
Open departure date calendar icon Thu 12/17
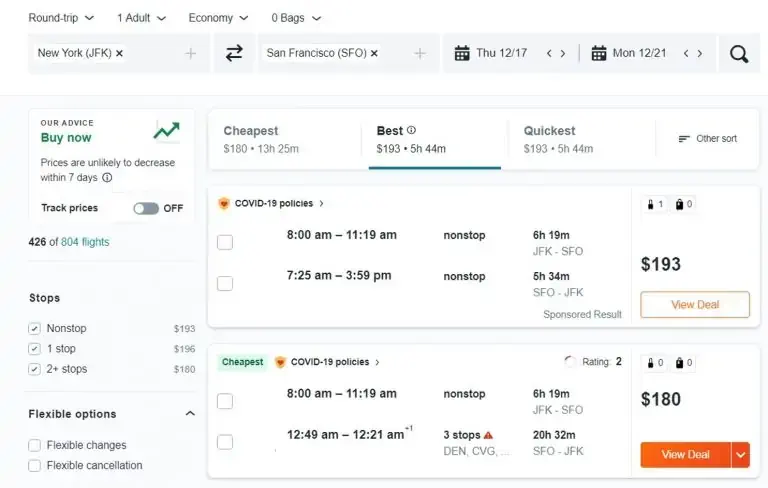(x=462, y=53)
